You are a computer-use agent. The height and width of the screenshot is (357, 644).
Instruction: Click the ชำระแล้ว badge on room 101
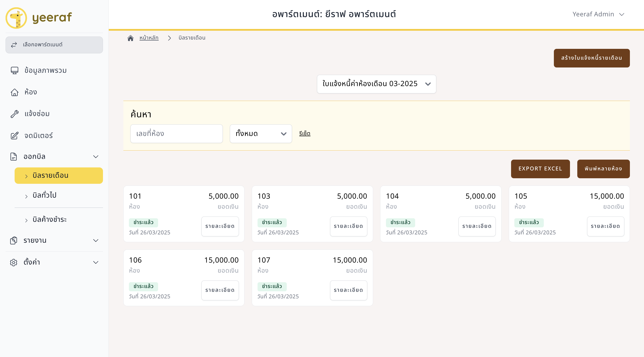pos(144,223)
